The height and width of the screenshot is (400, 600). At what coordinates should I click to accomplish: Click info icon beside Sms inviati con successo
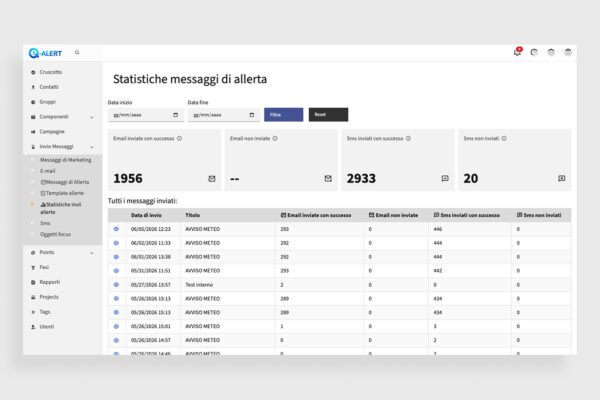tap(408, 139)
